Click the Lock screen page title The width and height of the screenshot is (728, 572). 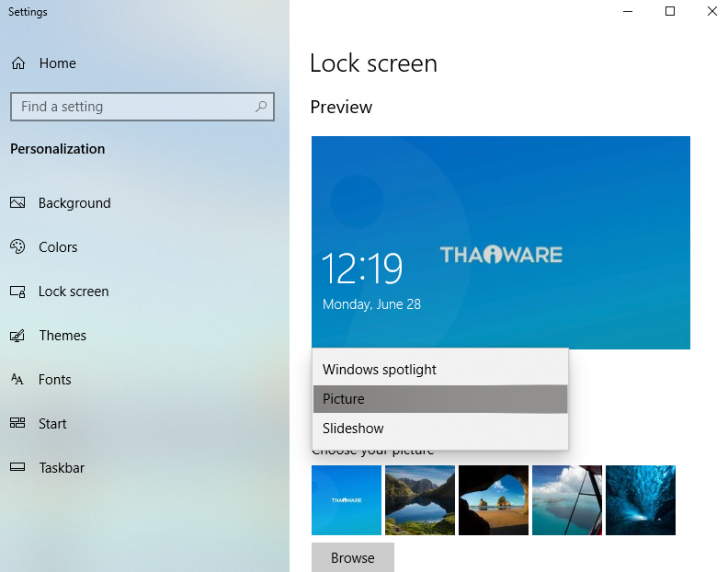pyautogui.click(x=374, y=64)
